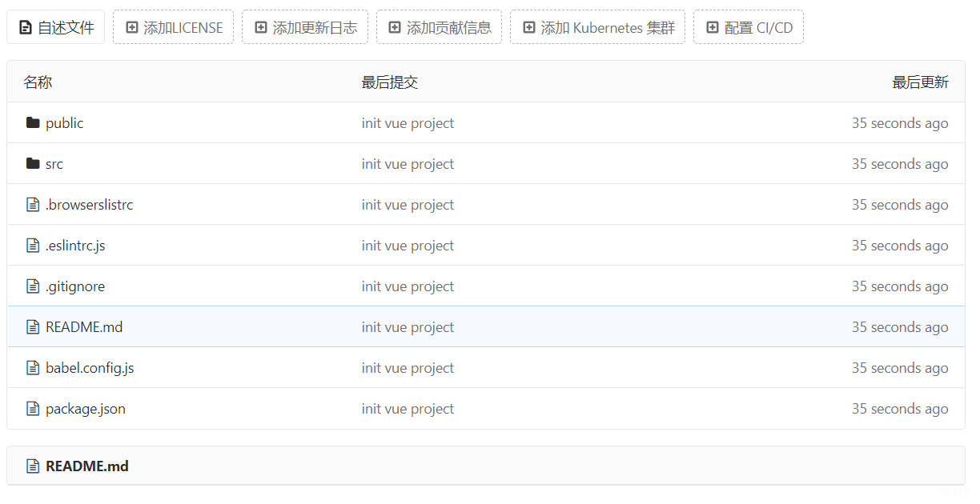The image size is (980, 504).
Task: Choose 添加 Kubernetes 集群 button
Action: 597,28
